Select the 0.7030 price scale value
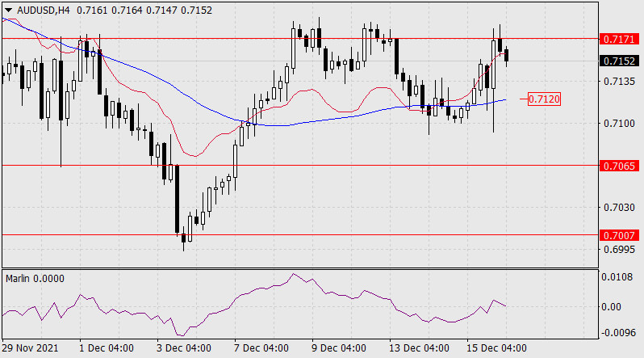The image size is (644, 358). 619,208
